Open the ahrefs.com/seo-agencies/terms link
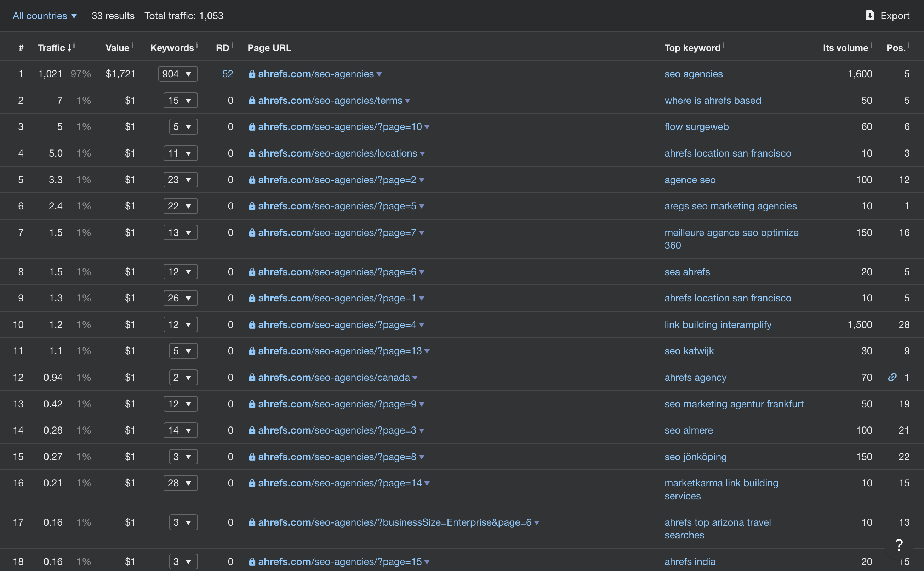This screenshot has height=571, width=924. pyautogui.click(x=330, y=101)
